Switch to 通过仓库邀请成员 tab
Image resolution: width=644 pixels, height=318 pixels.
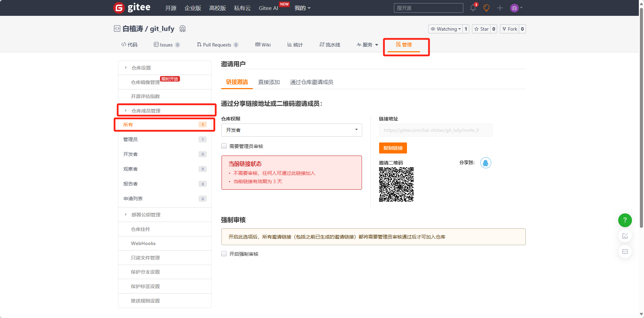tap(312, 82)
